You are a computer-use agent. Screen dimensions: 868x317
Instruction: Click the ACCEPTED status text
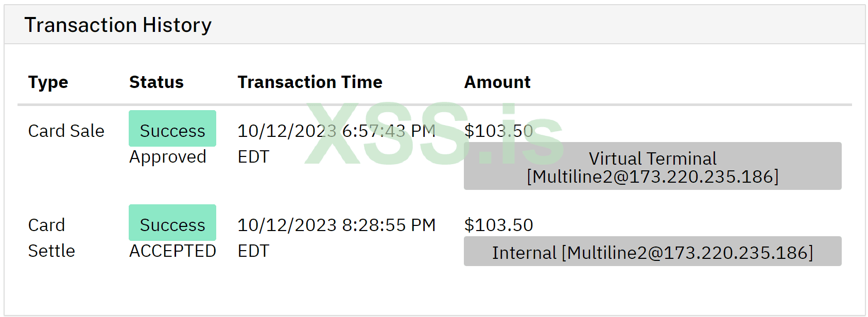tap(172, 251)
